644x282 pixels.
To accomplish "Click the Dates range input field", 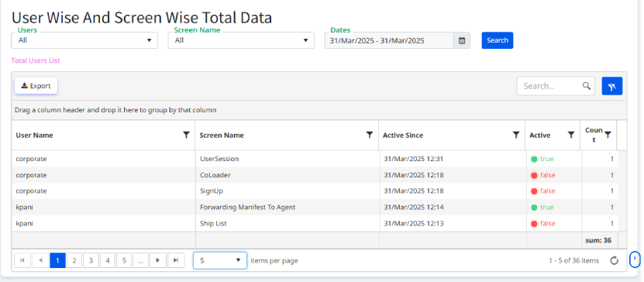I will coord(389,40).
